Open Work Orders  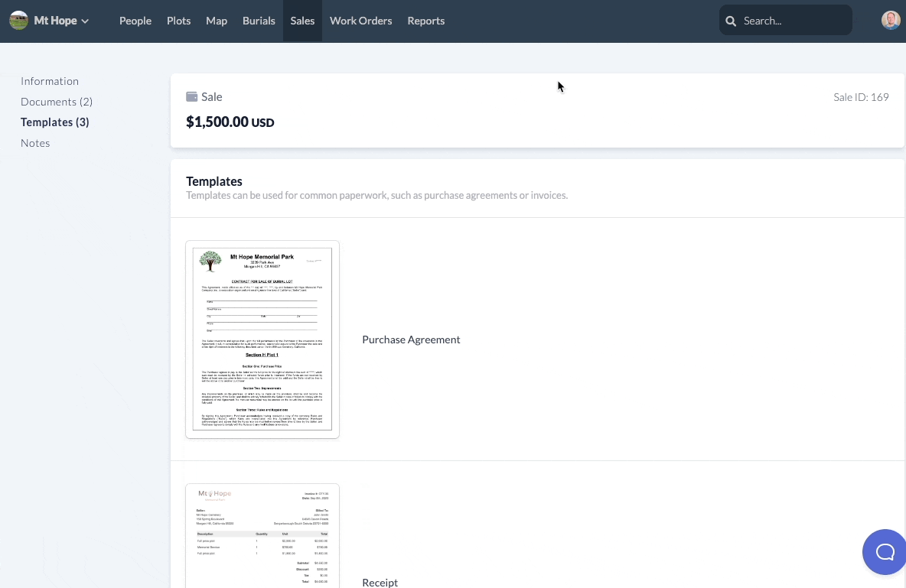[x=360, y=21]
